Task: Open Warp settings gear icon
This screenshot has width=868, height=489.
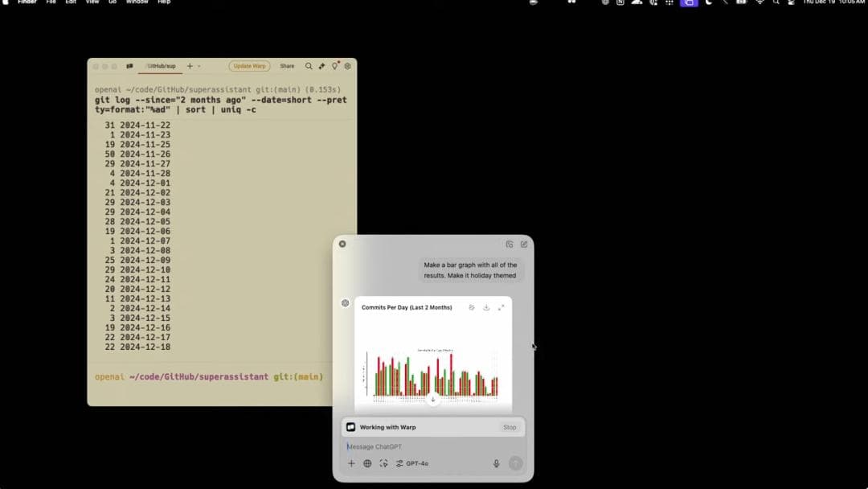Action: [x=348, y=66]
